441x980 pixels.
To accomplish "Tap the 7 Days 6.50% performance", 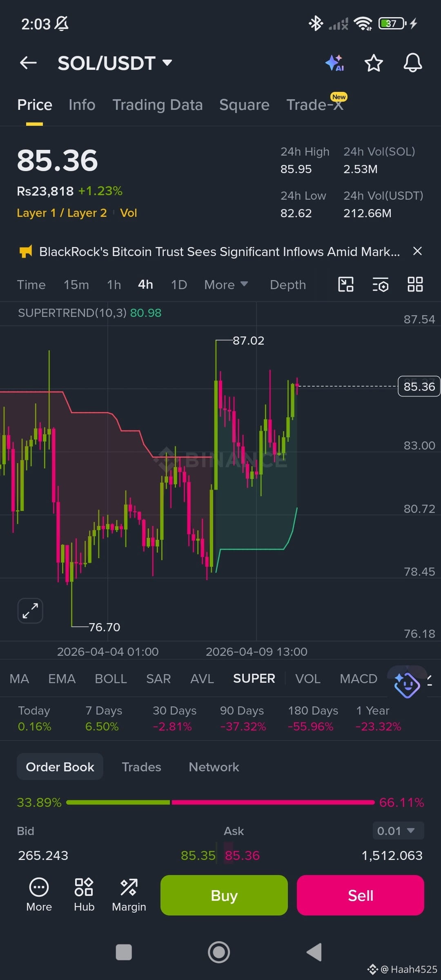I will tap(104, 719).
